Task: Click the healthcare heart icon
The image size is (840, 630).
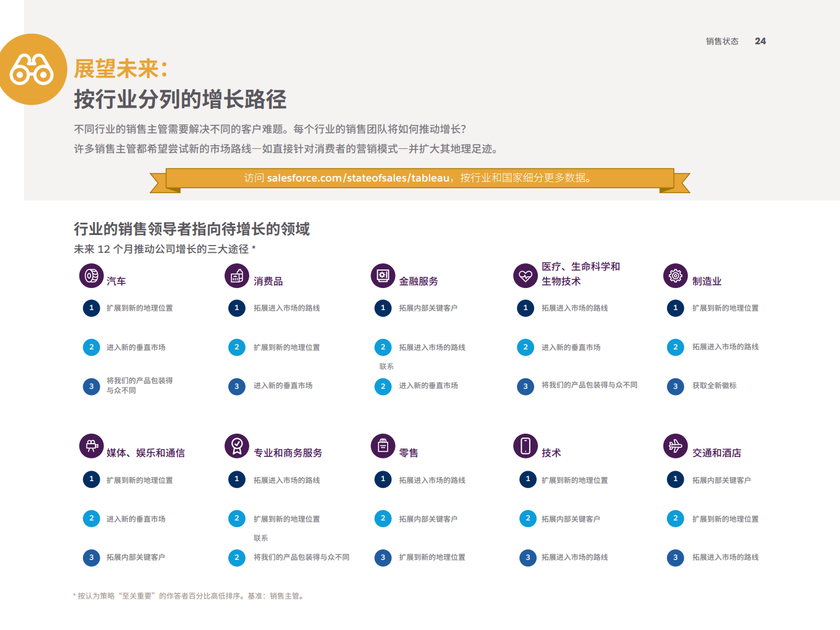Action: click(x=526, y=276)
